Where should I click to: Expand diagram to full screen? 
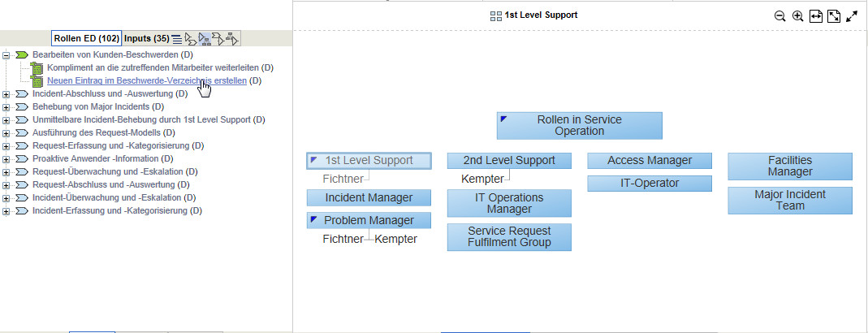tap(852, 16)
